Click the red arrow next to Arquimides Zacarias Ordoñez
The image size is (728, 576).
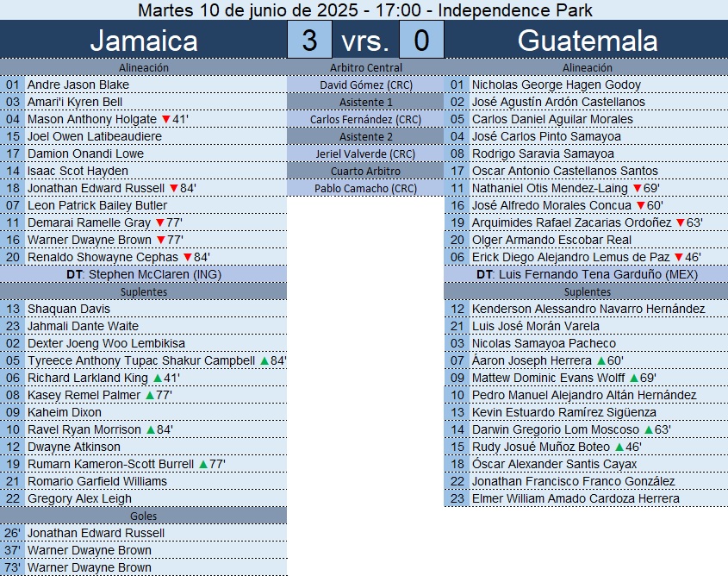coord(680,222)
